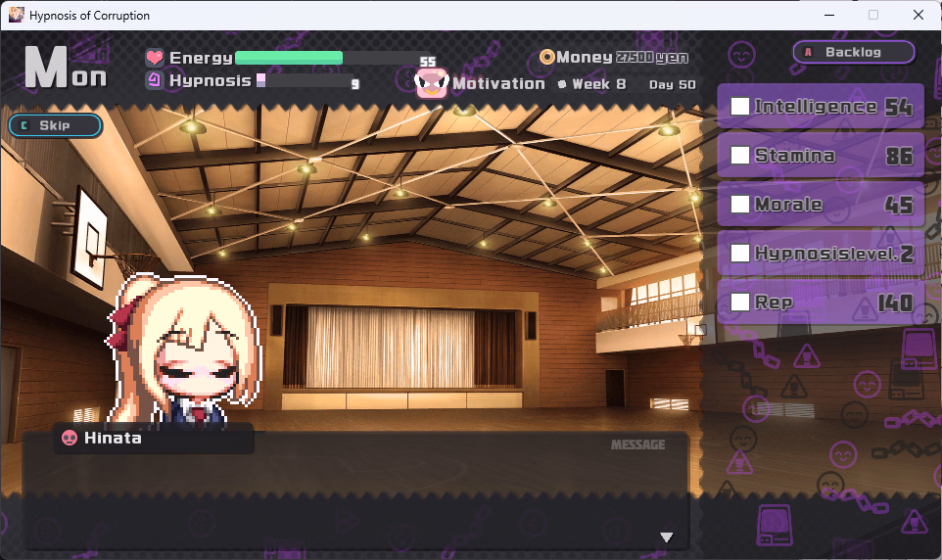Toggle the Intelligence checkbox

(x=739, y=107)
